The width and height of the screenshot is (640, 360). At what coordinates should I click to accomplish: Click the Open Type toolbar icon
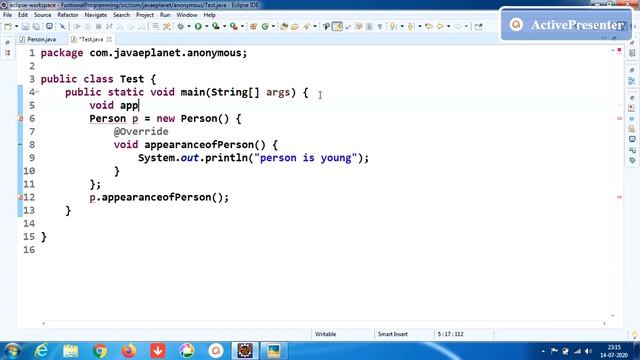284,27
